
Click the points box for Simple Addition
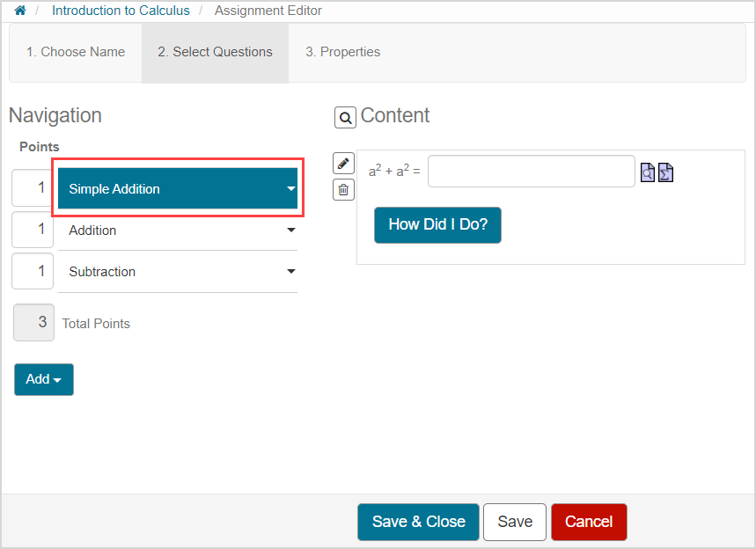33,188
